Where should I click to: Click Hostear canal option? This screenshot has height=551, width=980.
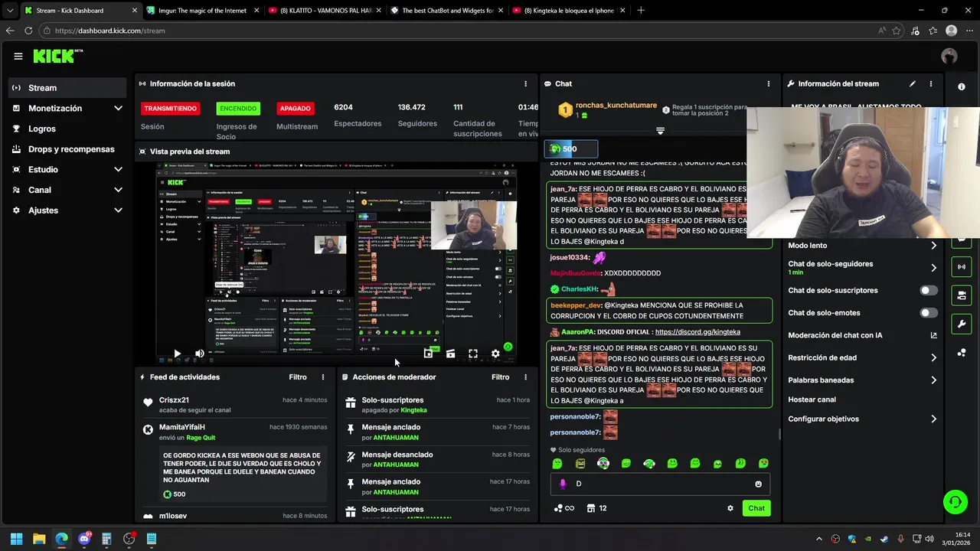click(x=812, y=399)
